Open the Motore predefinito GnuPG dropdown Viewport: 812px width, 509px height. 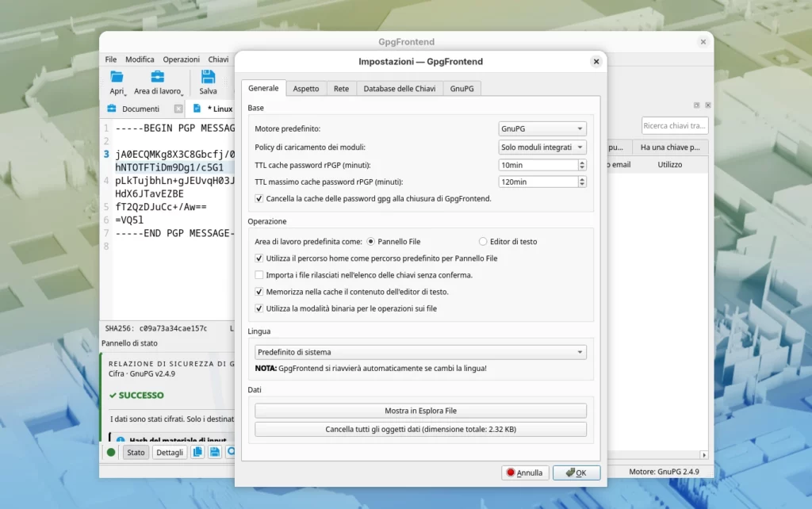tap(542, 128)
